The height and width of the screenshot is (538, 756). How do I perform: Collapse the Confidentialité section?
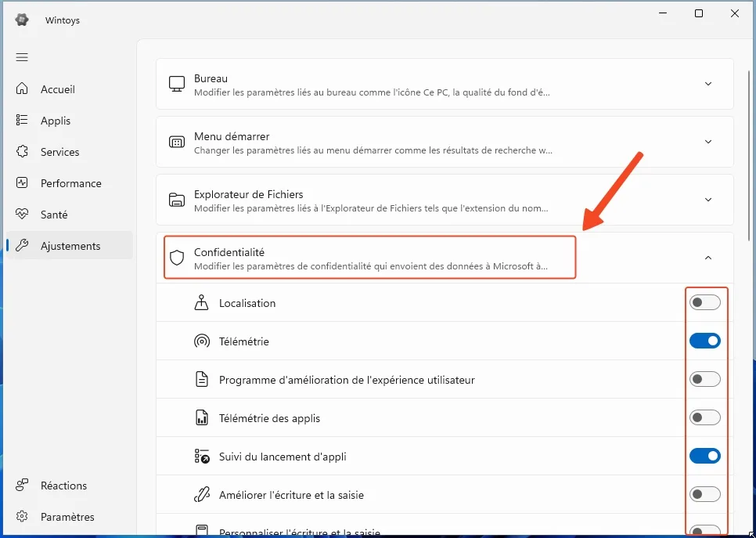(708, 258)
